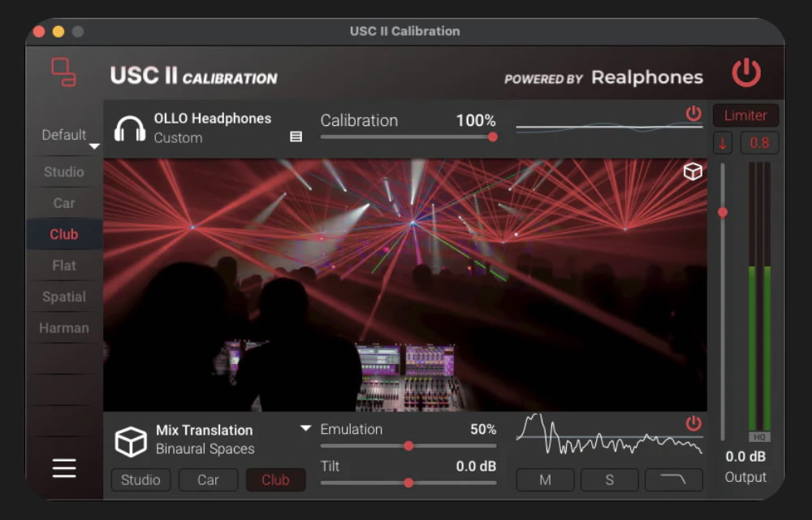The image size is (812, 520).
Task: Click the Tilt 0.0 dB value
Action: tap(476, 466)
